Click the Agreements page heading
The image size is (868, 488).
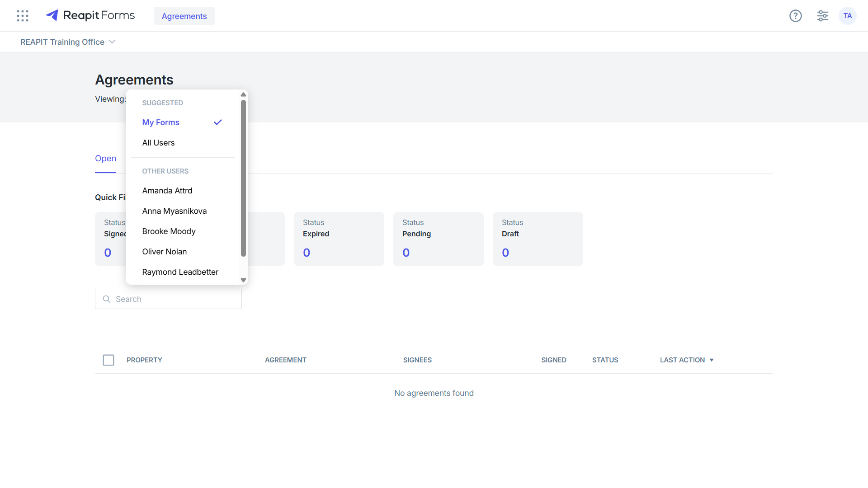134,80
